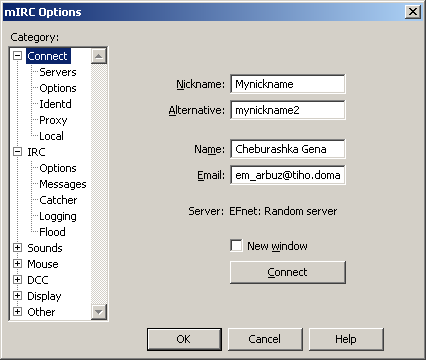The height and width of the screenshot is (360, 426).
Task: Select the Proxy settings page
Action: (53, 120)
